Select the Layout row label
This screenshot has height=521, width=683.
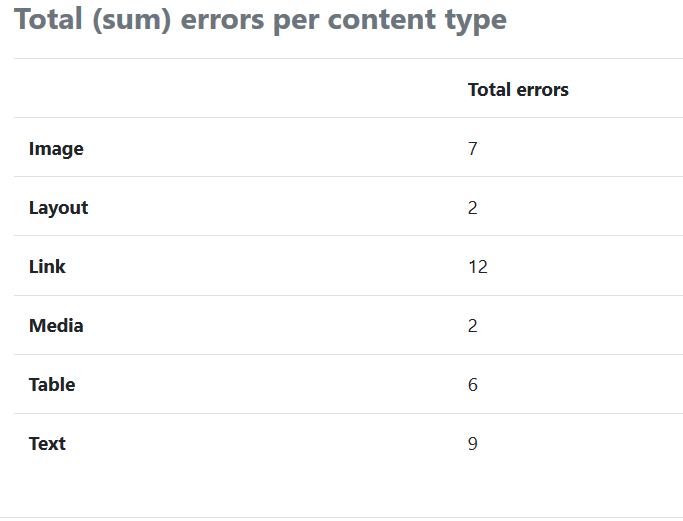tap(58, 208)
